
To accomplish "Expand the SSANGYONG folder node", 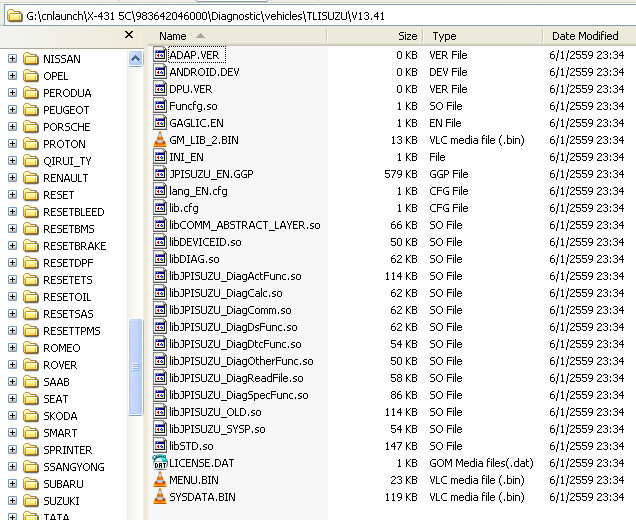I will (13, 467).
